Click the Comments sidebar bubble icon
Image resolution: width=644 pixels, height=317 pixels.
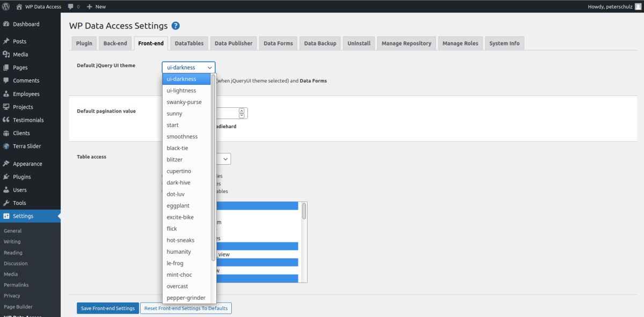[x=6, y=80]
